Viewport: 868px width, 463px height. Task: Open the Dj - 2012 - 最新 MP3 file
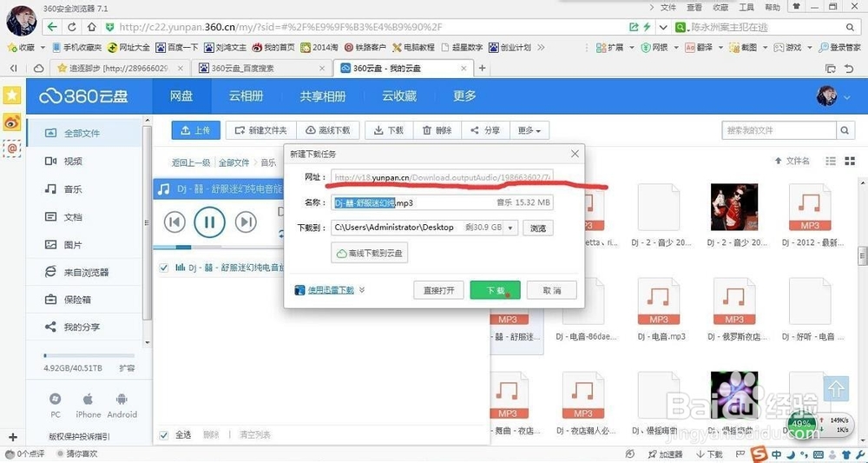point(810,207)
